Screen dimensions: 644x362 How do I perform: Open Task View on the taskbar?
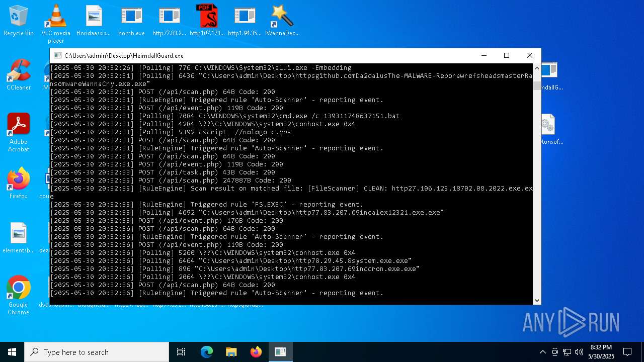[x=181, y=352]
